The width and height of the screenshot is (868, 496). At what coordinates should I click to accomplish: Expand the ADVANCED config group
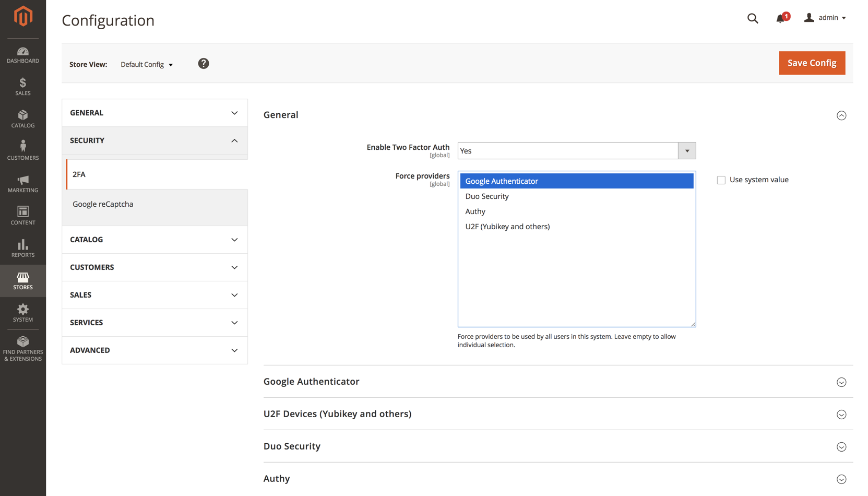154,350
